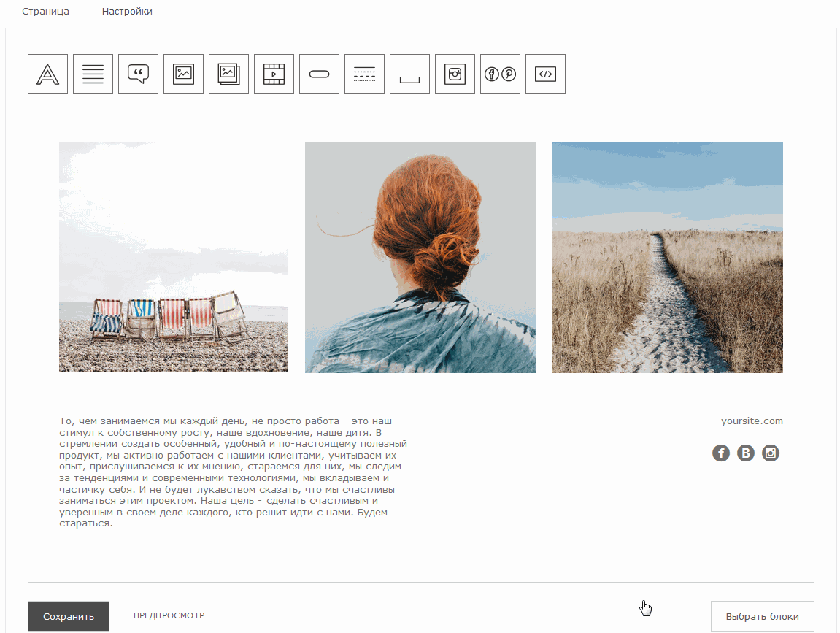This screenshot has height=633, width=840.
Task: Insert an Instagram feed block
Action: 455,74
